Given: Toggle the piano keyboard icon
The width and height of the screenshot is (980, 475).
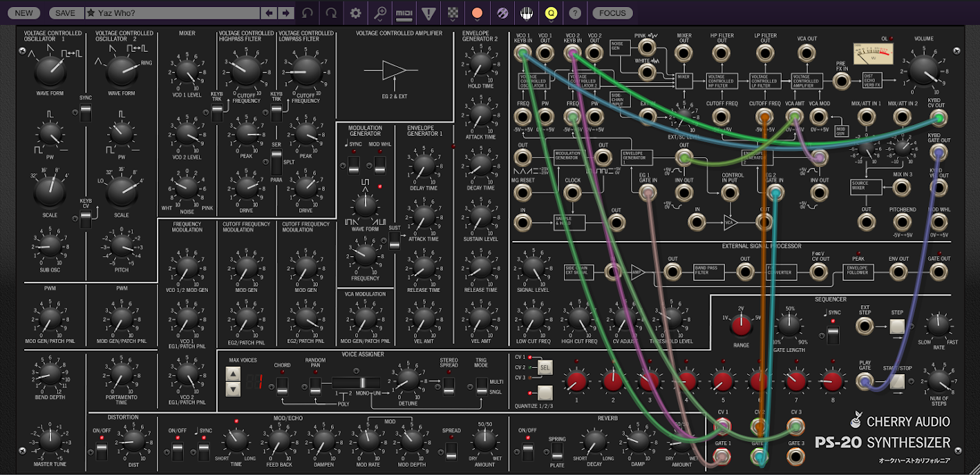Looking at the screenshot, I should coord(527,12).
